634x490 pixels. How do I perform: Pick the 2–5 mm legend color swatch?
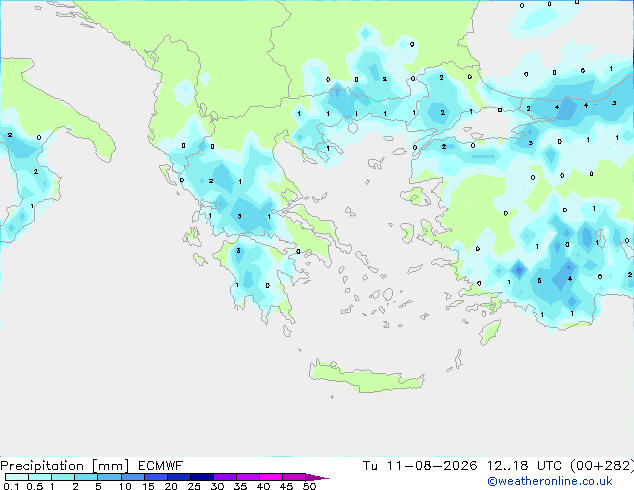pos(86,477)
